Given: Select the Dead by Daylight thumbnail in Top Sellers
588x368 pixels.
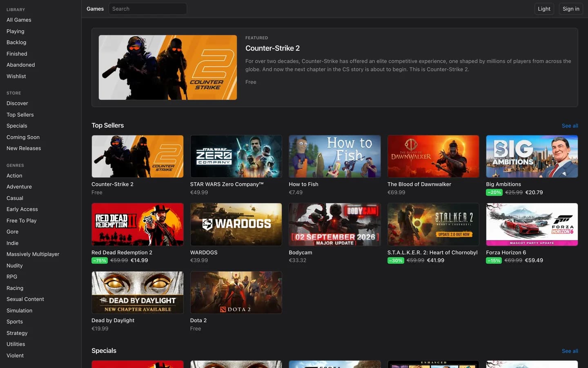Looking at the screenshot, I should click(x=137, y=292).
